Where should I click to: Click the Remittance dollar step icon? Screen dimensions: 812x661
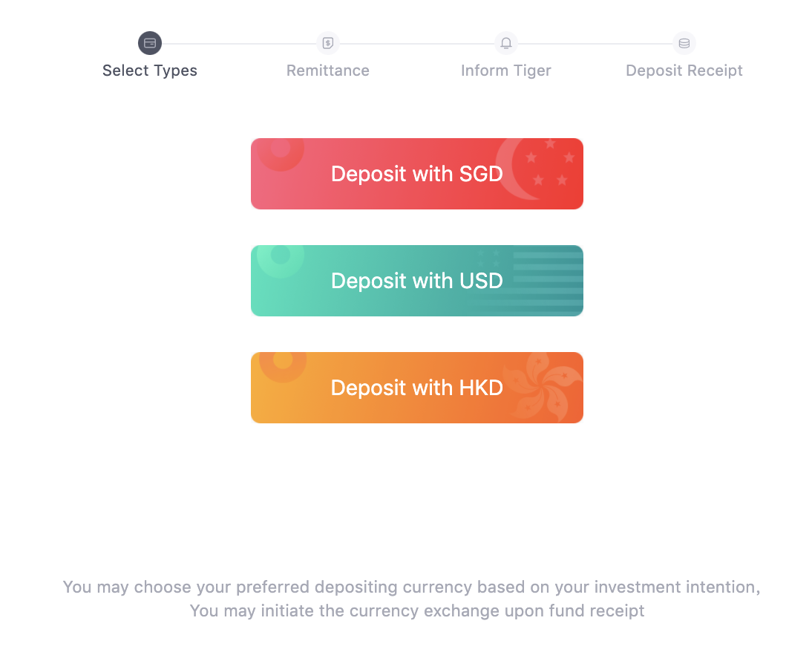point(328,43)
